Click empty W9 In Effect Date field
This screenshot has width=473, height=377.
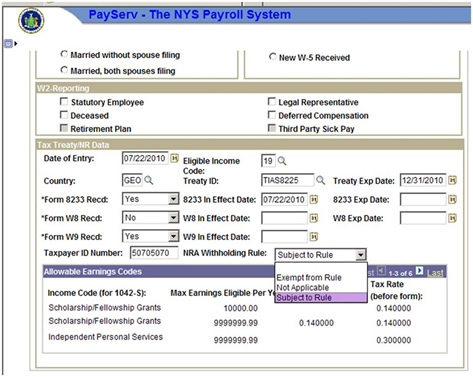284,237
